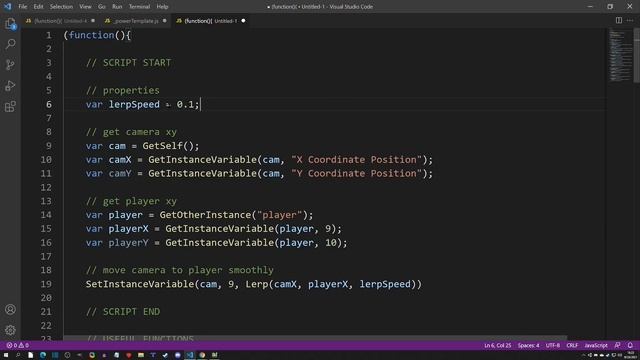Click the minimap code overview
The height and width of the screenshot is (360, 640).
pyautogui.click(x=620, y=56)
